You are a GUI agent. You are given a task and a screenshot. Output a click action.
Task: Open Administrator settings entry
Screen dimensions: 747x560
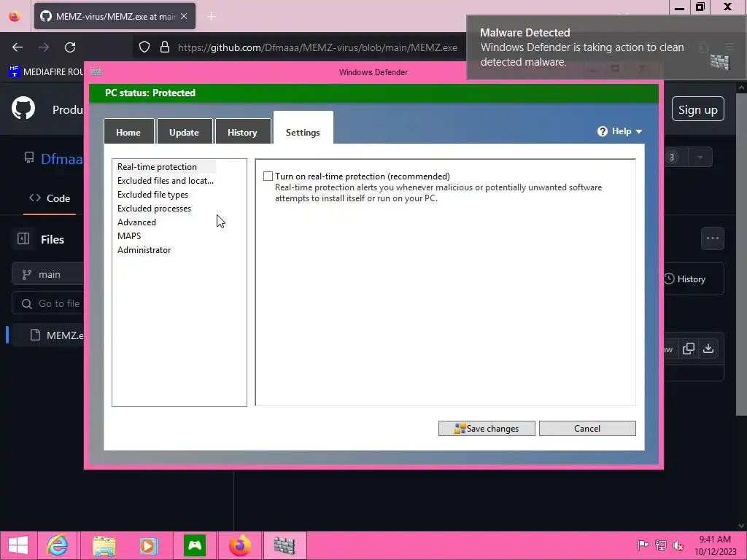(x=144, y=249)
